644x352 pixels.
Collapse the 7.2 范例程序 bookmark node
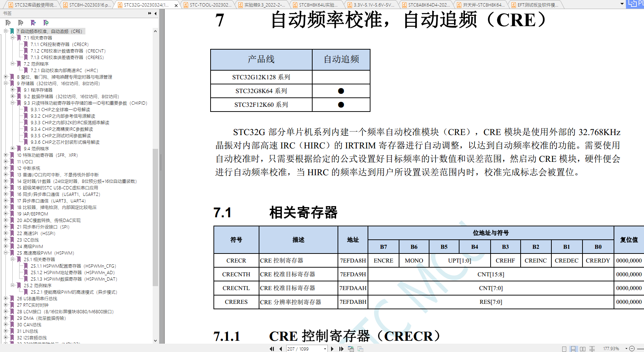[13, 64]
